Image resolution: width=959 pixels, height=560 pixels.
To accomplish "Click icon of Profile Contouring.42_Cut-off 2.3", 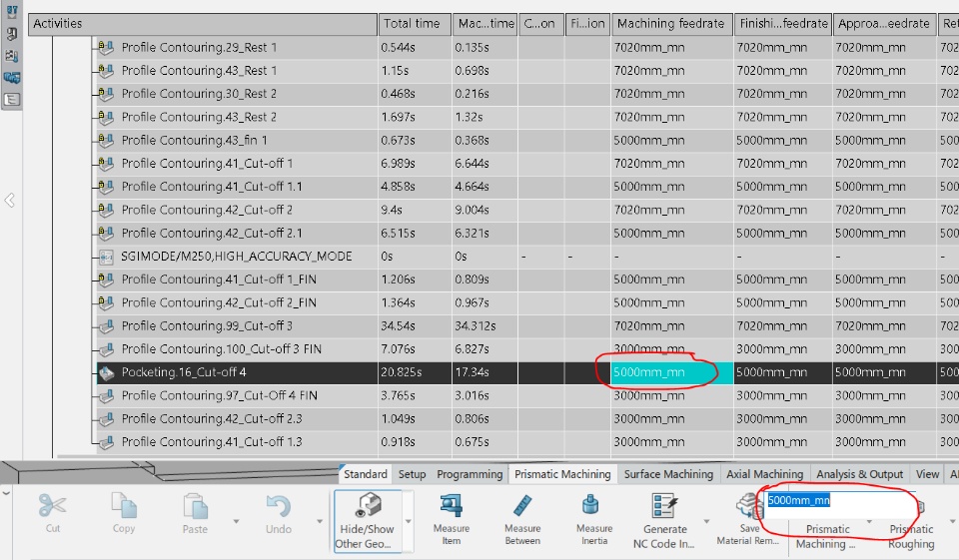I will click(x=107, y=419).
